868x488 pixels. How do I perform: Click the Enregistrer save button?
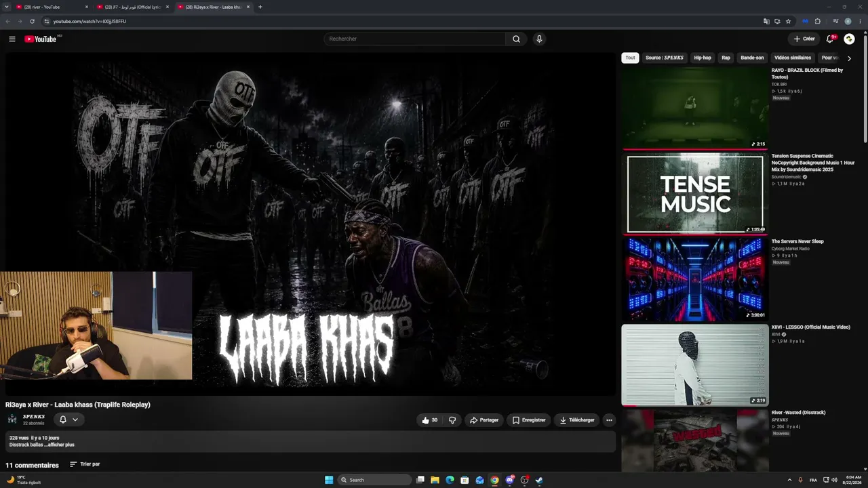coord(529,420)
